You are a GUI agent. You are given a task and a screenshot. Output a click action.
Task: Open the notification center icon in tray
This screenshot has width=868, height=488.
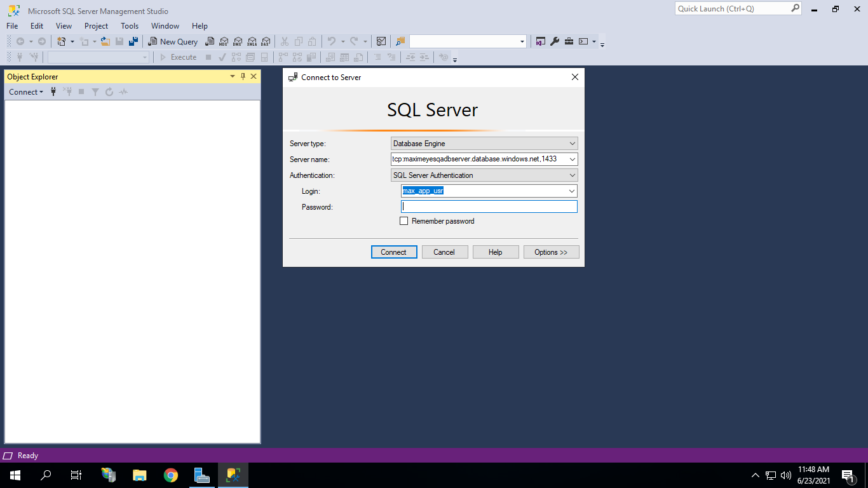847,475
